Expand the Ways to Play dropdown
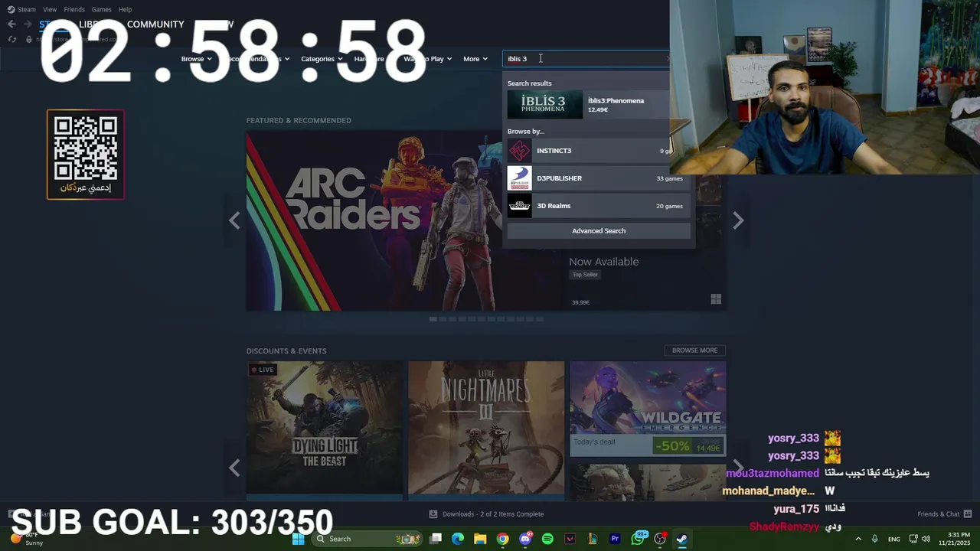The image size is (980, 551). (428, 59)
